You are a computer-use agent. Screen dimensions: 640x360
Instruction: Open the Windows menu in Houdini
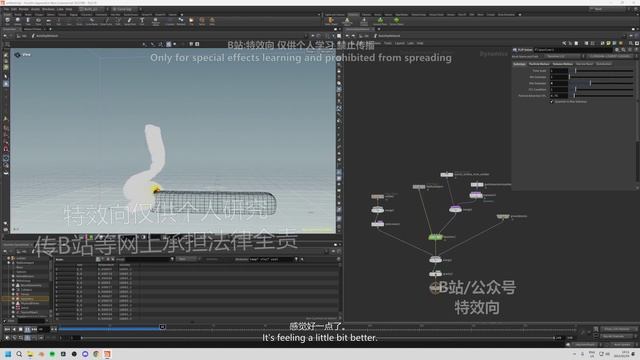[x=48, y=9]
